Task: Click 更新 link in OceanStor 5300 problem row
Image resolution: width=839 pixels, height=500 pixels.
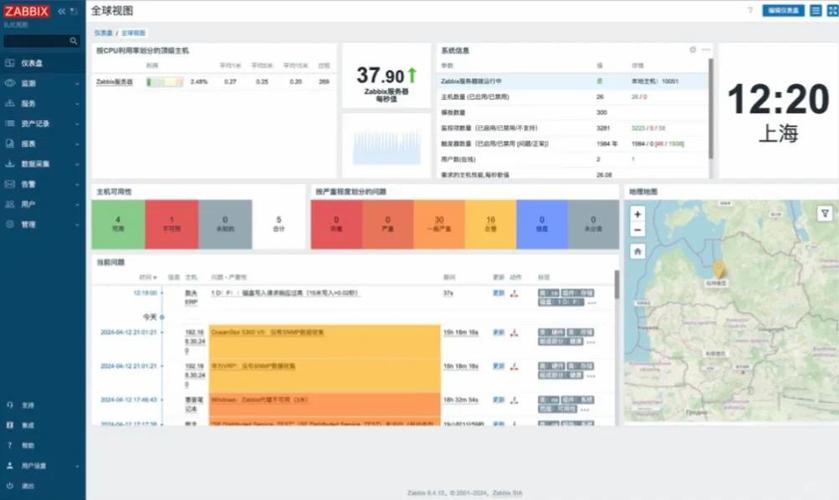Action: point(498,332)
